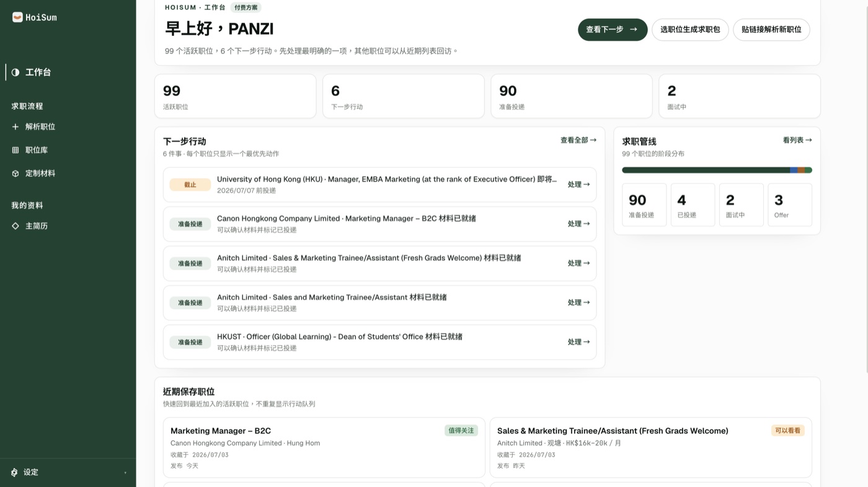Screen dimensions: 868x487
Task: Click the green segment of the pipeline bar
Action: [706, 170]
